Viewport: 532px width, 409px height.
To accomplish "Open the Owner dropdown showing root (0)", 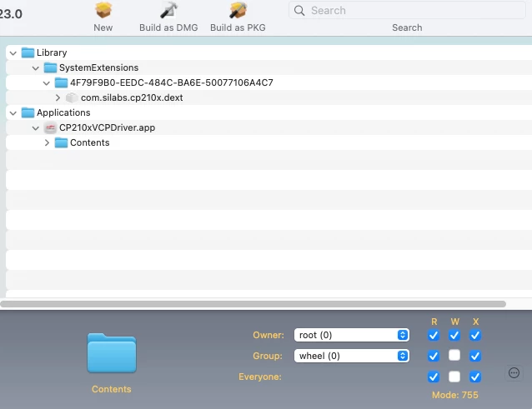I will (x=352, y=335).
